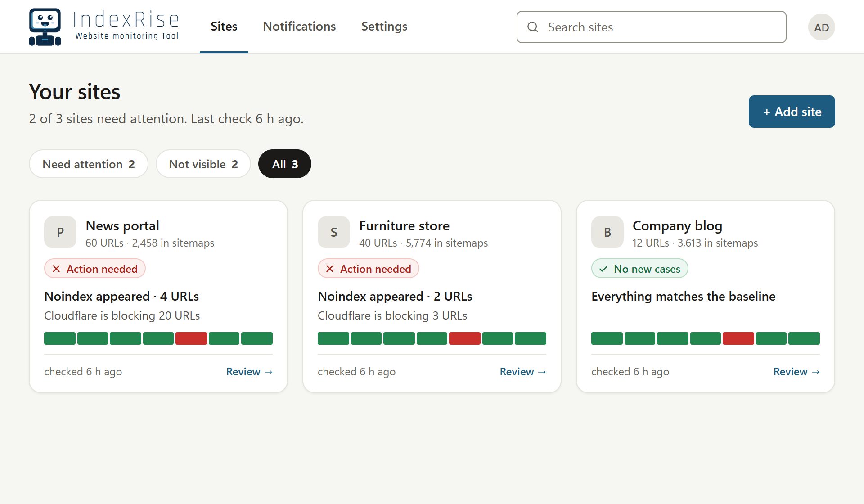864x504 pixels.
Task: Click 'Everything matches the baseline' text
Action: (x=684, y=296)
